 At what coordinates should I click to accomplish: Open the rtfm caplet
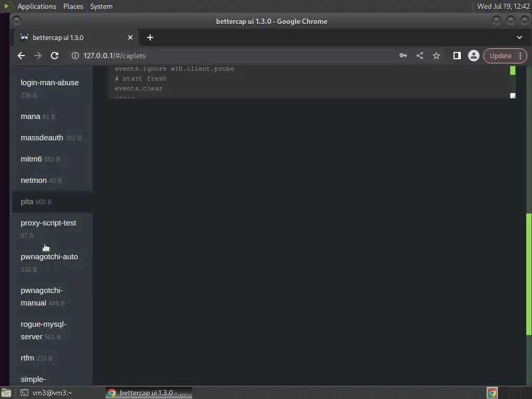coord(52,358)
